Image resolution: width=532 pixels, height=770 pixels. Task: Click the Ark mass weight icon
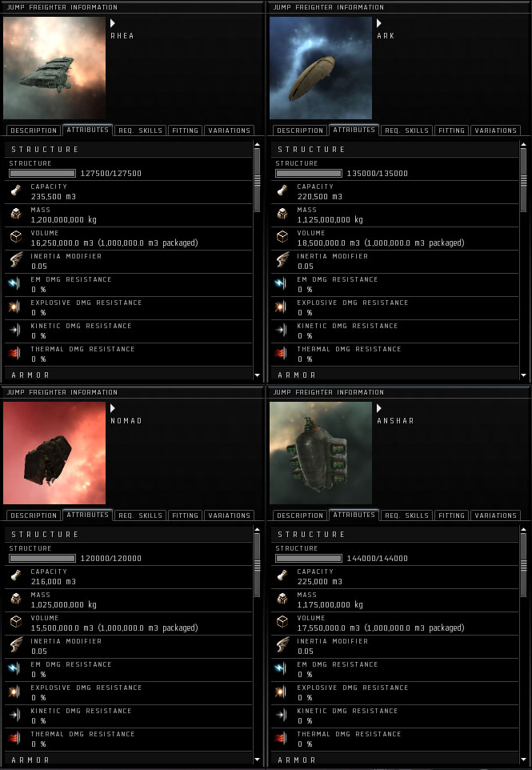click(282, 214)
